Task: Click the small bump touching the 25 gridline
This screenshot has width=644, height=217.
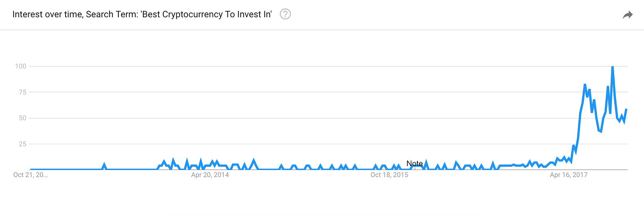Action: [x=574, y=145]
